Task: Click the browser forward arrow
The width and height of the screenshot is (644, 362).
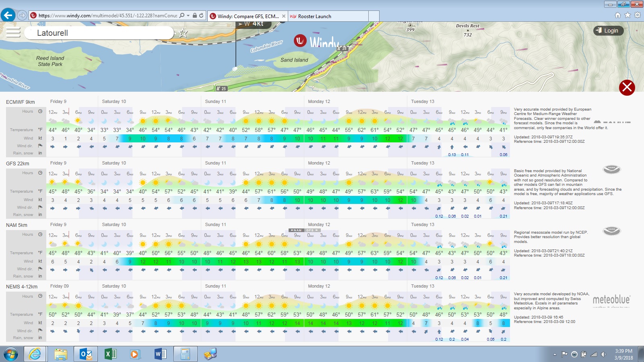Action: 22,16
